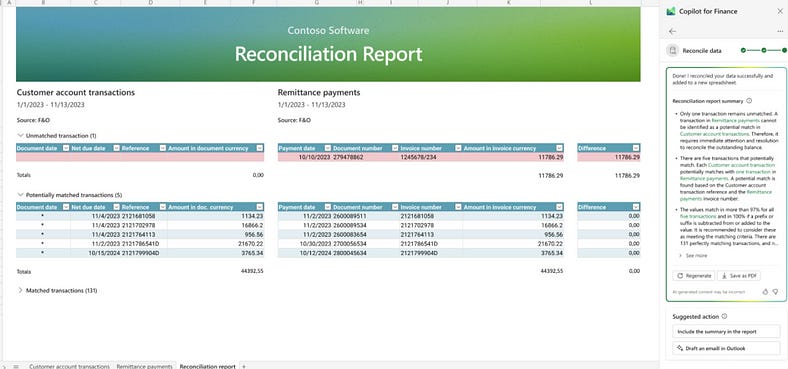Give thumbs down feedback on summary
This screenshot has width=788, height=369.
tap(775, 292)
